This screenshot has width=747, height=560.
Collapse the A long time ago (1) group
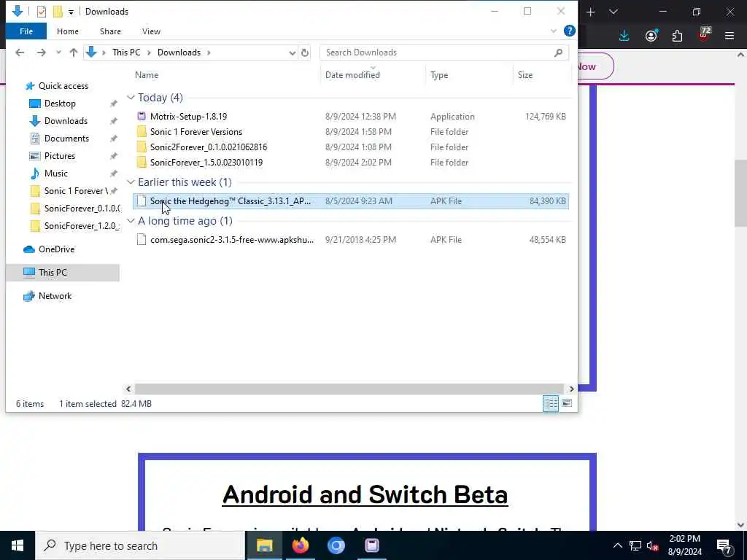[131, 220]
